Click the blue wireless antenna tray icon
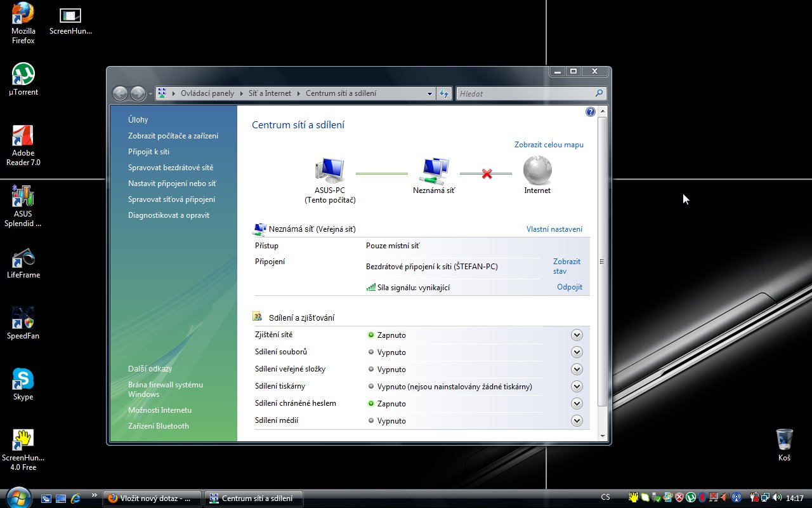 [x=737, y=498]
